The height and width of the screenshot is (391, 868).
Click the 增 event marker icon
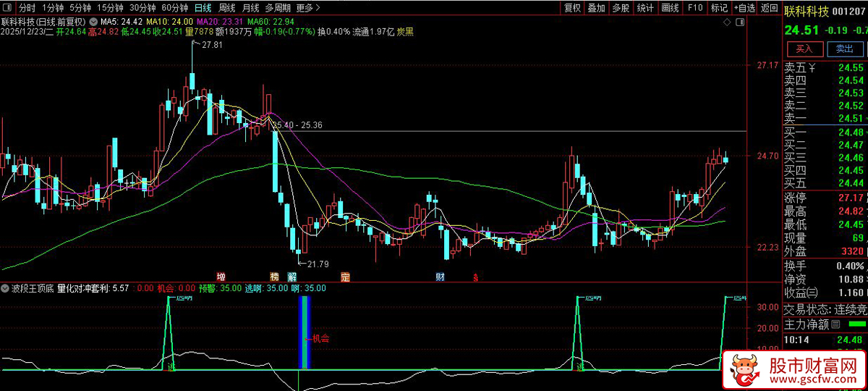pyautogui.click(x=221, y=277)
